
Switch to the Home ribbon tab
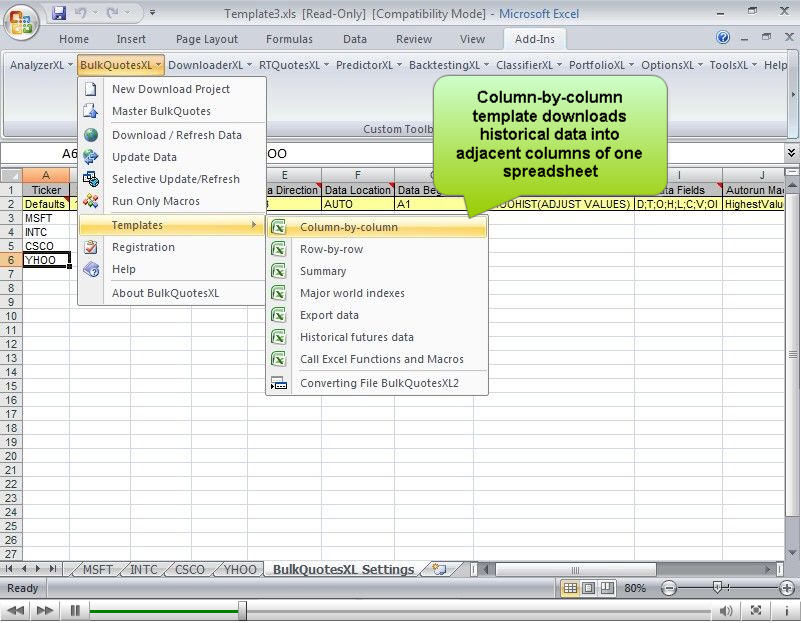pyautogui.click(x=74, y=39)
